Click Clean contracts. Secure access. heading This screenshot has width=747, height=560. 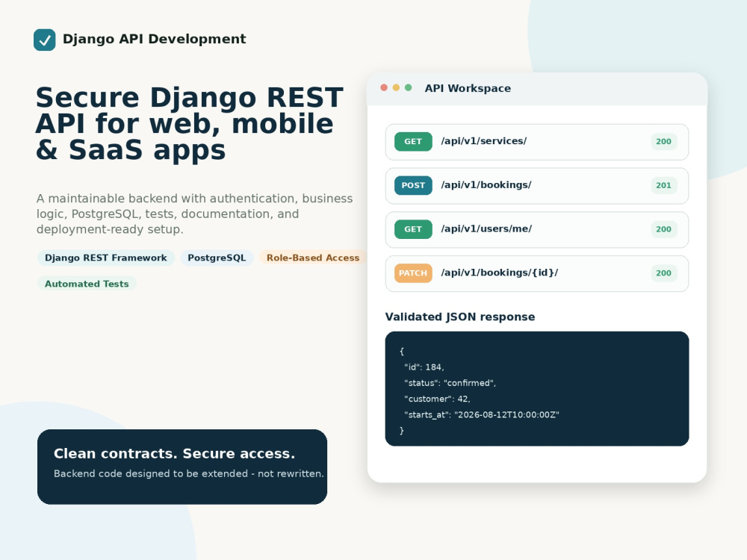pos(174,453)
